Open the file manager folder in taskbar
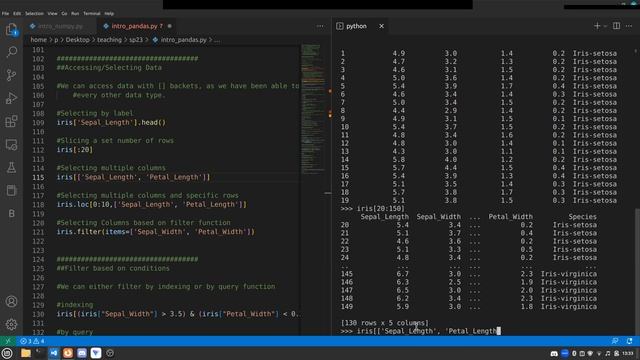 pyautogui.click(x=26, y=353)
